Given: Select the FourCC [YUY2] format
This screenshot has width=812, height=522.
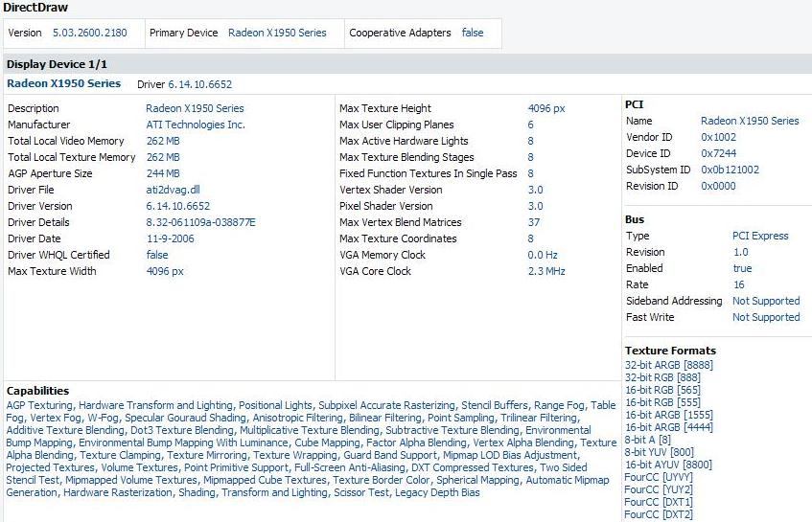Looking at the screenshot, I should (659, 489).
